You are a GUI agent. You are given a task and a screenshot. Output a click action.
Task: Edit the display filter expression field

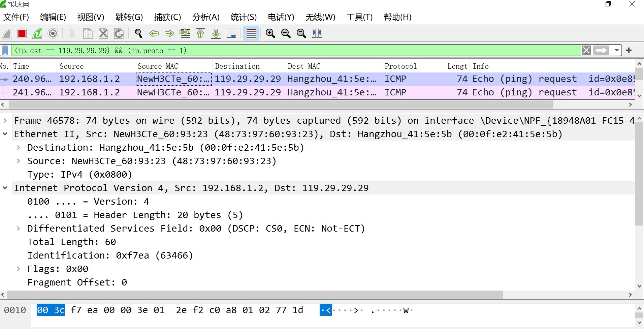(296, 51)
